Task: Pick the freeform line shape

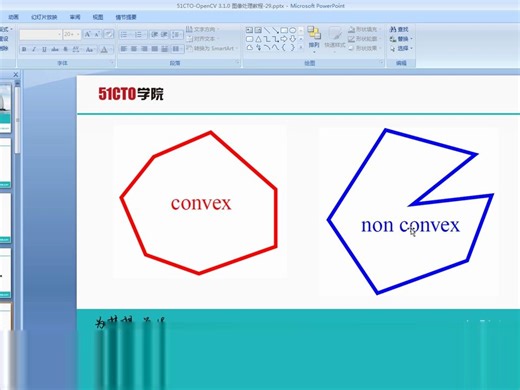Action: pyautogui.click(x=275, y=48)
